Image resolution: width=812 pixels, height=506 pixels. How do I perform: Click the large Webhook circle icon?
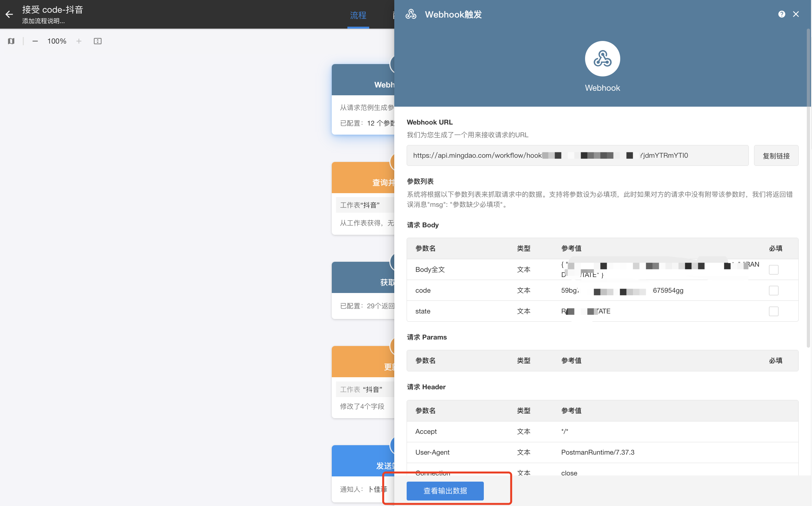pyautogui.click(x=602, y=59)
